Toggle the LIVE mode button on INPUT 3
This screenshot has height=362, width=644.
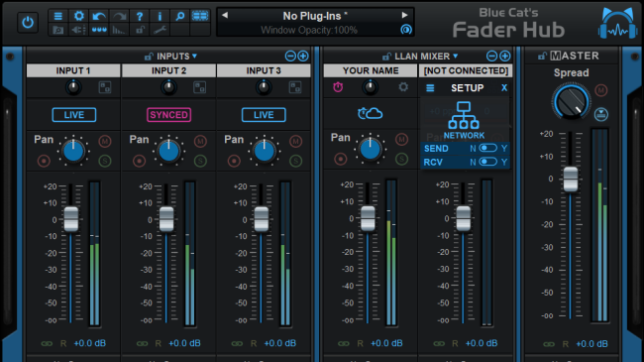pos(264,115)
